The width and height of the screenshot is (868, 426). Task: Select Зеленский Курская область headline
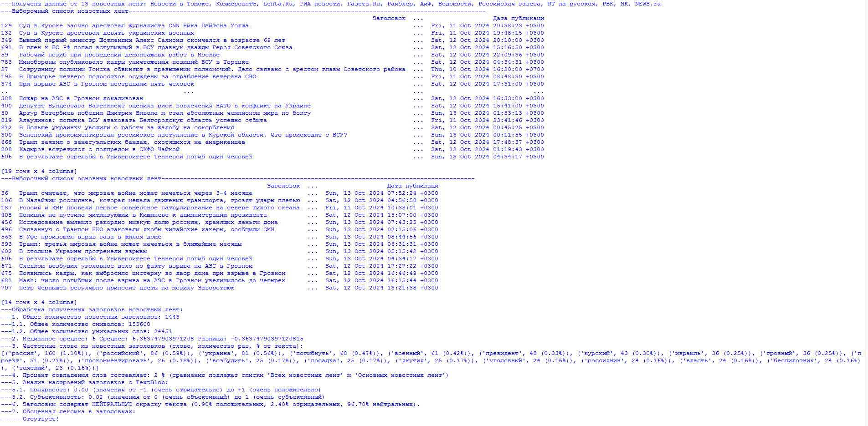tap(183, 135)
